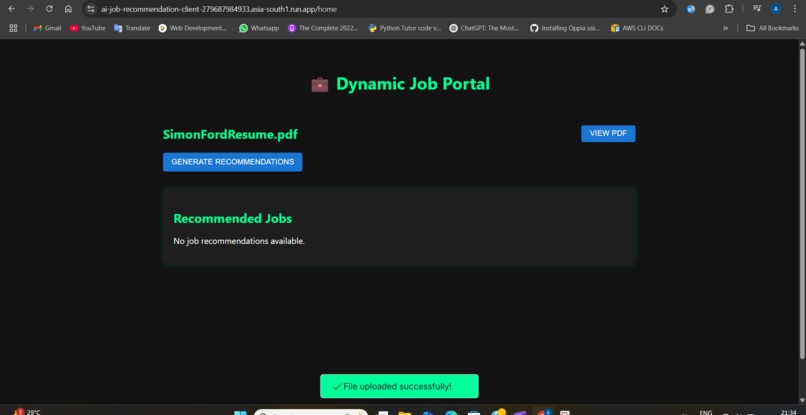Open The Complete 2022 bookmark
Viewport: 806px width, 415px height.
coord(323,28)
